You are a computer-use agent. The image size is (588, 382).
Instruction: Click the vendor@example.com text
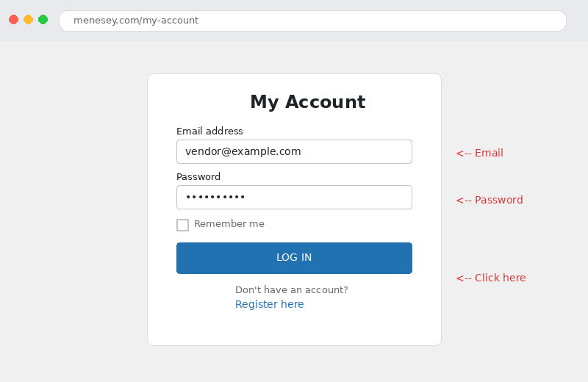click(243, 151)
